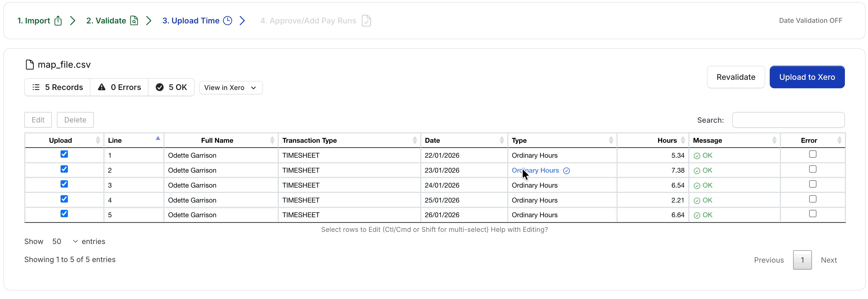Click the checkmark icon next to Ordinary Hours in line 2
This screenshot has width=868, height=299.
(x=566, y=171)
